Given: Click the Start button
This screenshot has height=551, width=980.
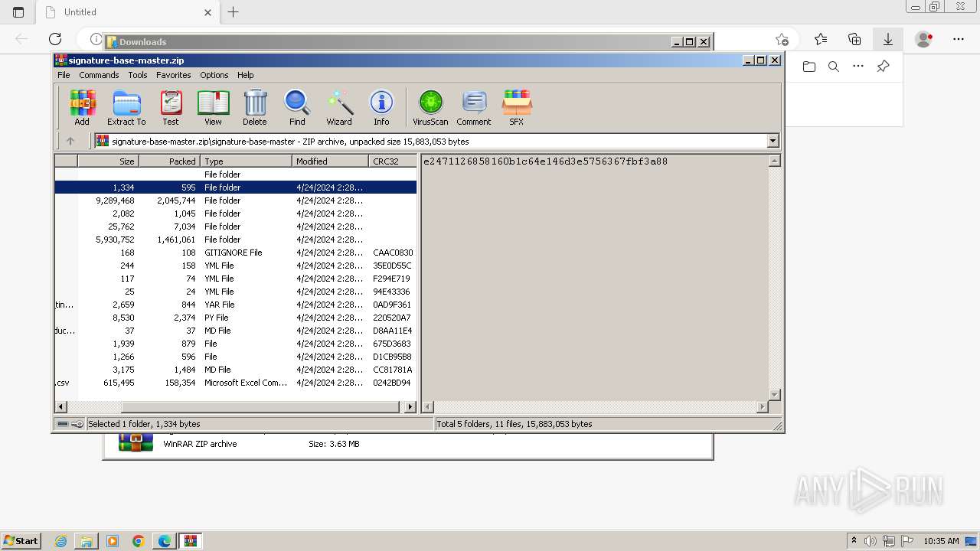Looking at the screenshot, I should click(21, 541).
